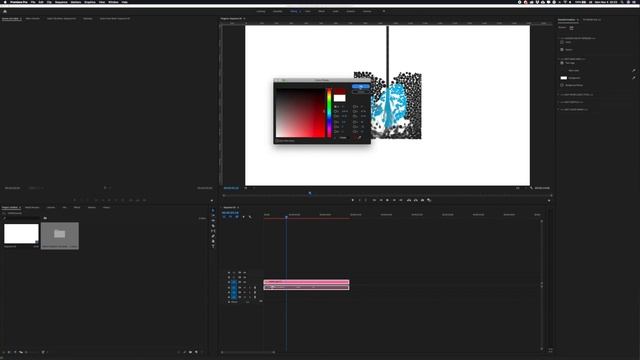Open the Effect Controls tab

pos(33,18)
